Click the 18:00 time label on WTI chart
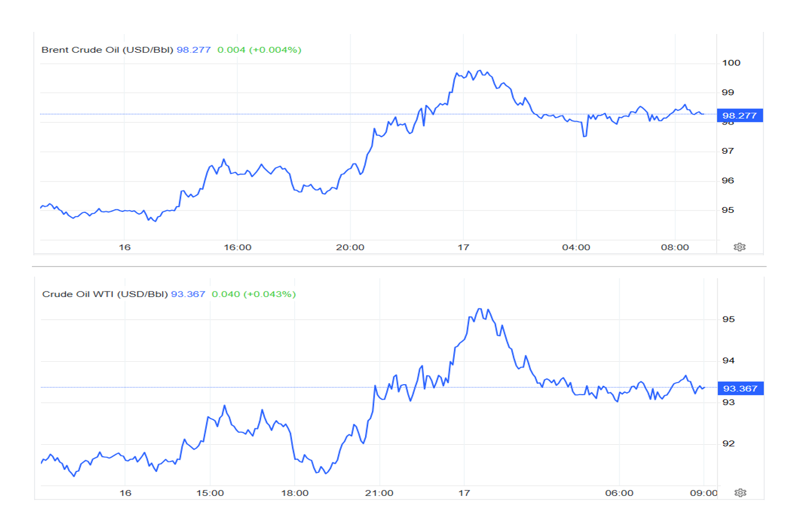Viewport: 798px width, 532px height. (295, 493)
